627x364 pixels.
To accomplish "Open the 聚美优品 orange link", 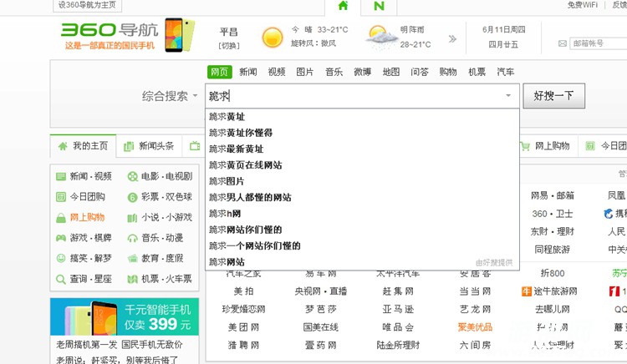I will pyautogui.click(x=475, y=327).
